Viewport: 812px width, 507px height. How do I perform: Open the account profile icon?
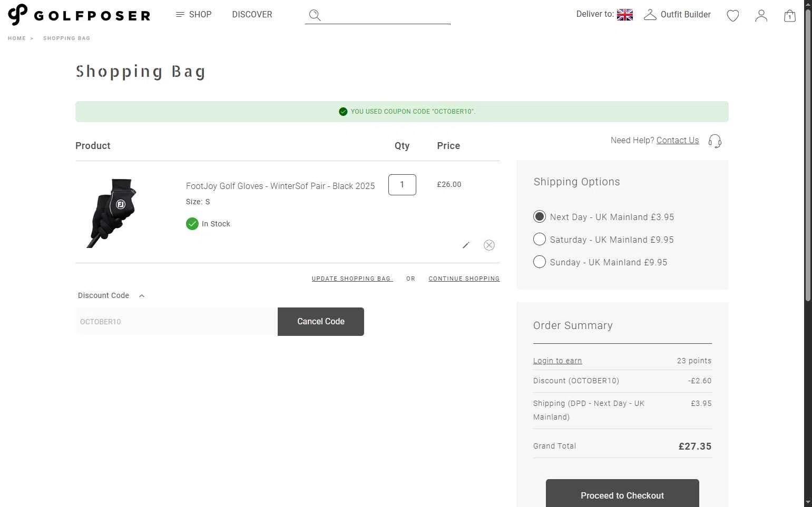(x=761, y=16)
